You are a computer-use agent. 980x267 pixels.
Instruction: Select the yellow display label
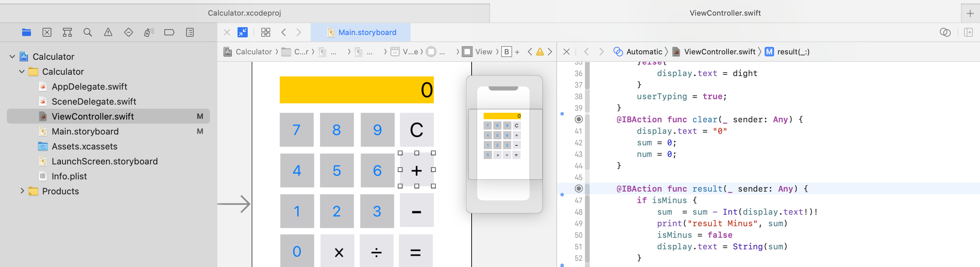(357, 90)
